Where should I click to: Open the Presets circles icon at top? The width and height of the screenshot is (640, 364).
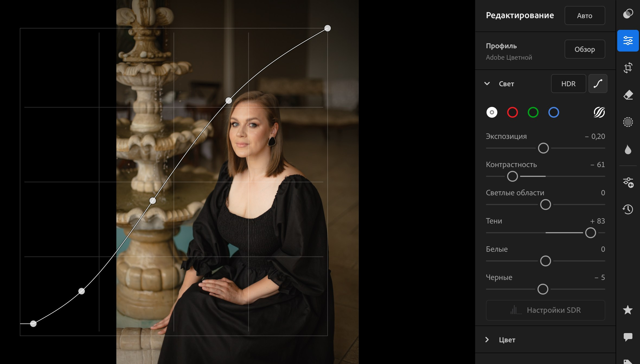tap(628, 14)
